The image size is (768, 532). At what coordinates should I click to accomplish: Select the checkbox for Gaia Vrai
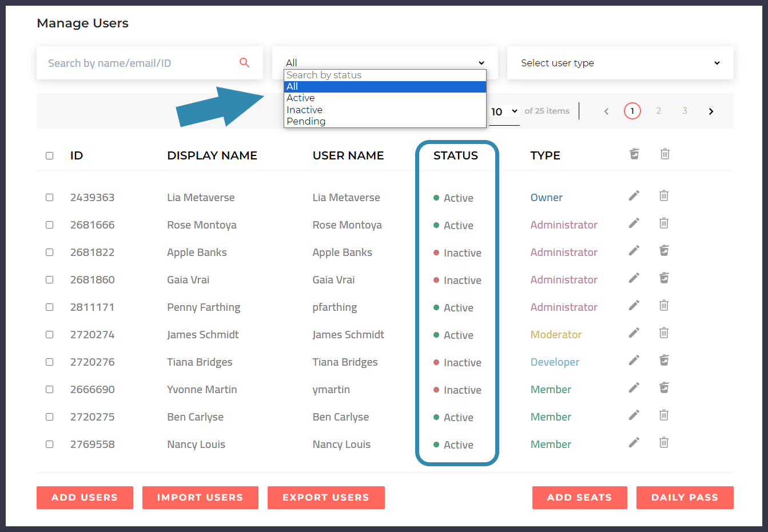tap(50, 280)
